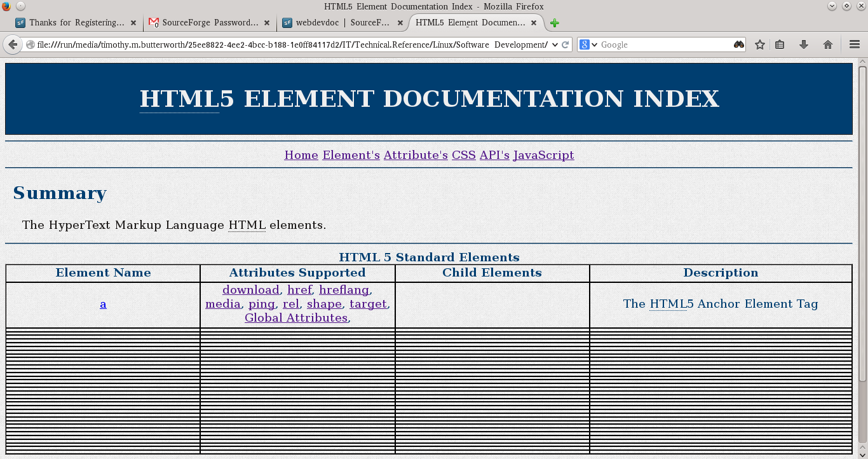Open a new tab with the plus button
Viewport: 868px width, 459px height.
click(x=553, y=23)
